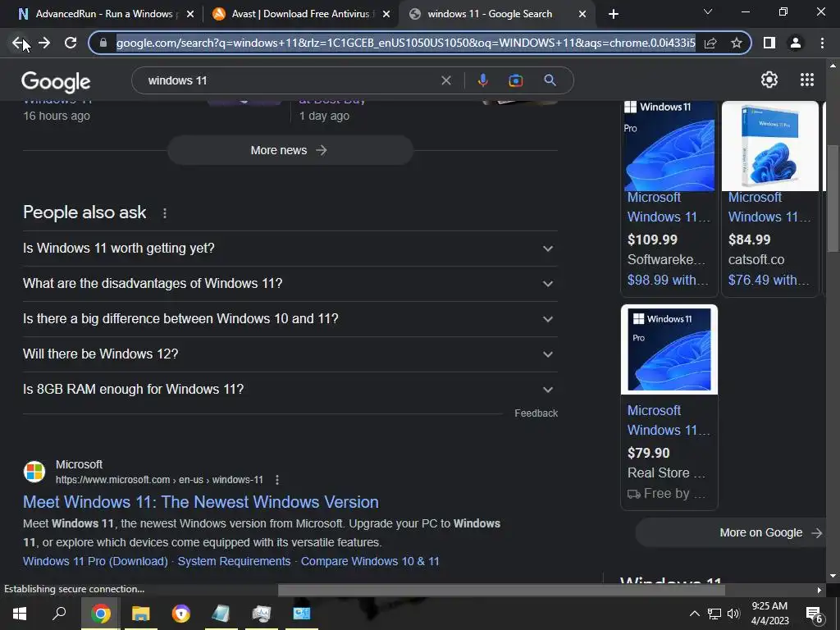Screen dimensions: 840x630
Task: Bookmark this tab with the star icon
Action: [737, 43]
